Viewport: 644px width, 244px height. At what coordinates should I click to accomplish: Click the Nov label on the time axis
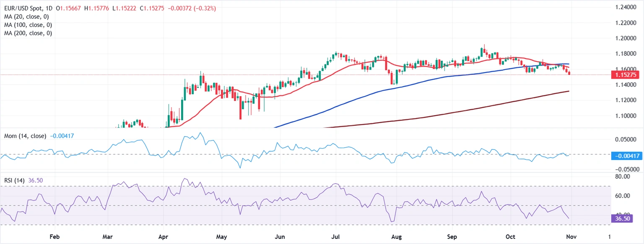(571, 237)
